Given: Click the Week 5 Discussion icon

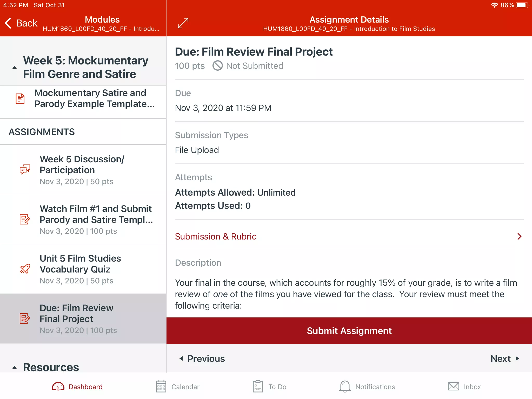Looking at the screenshot, I should point(25,169).
